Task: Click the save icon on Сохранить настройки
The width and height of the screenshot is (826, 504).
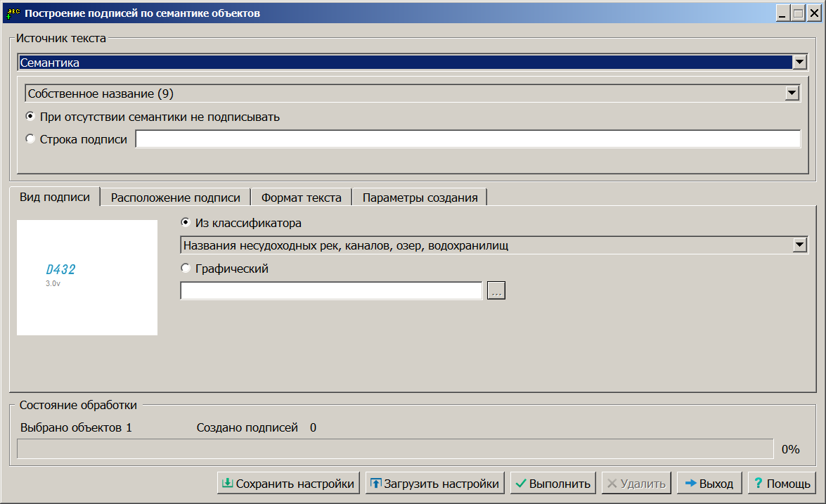Action: tap(227, 484)
